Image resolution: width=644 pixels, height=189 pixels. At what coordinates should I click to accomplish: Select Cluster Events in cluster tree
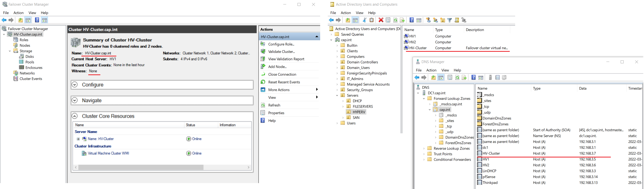pyautogui.click(x=31, y=79)
